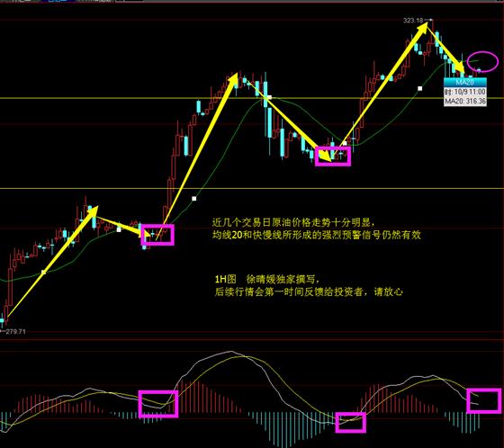Click the annotation line starting with 后续行情会第一时间
Screen dimensions: 504x448
309,291
